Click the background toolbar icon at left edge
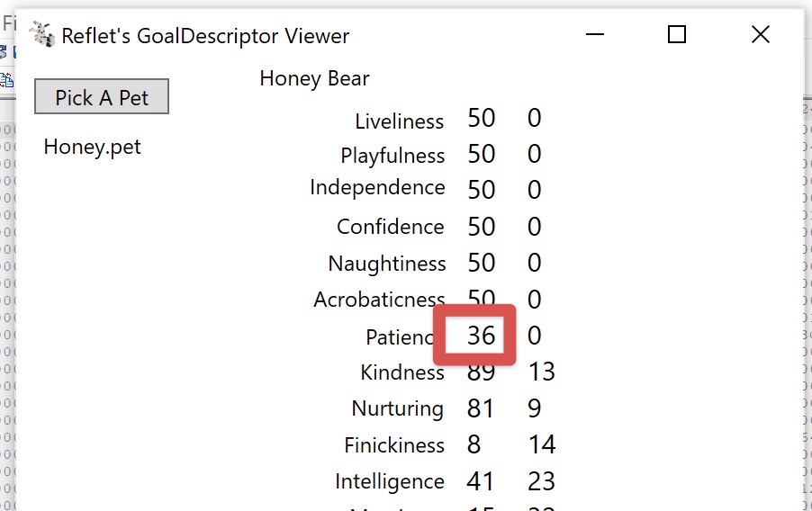The image size is (812, 511). point(6,80)
